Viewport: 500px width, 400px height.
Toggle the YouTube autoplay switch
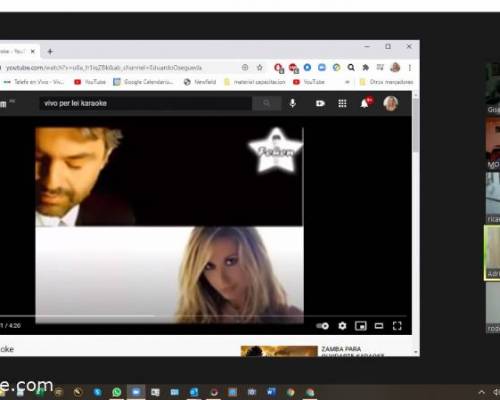322,326
